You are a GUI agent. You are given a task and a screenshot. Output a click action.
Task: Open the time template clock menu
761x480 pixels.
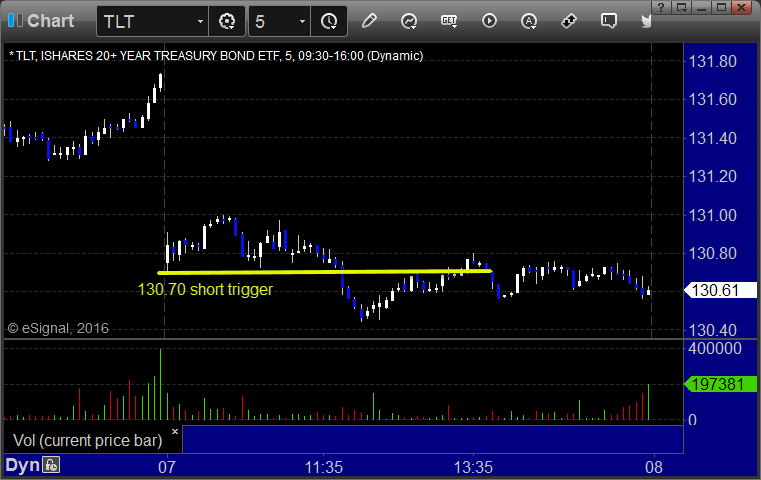[329, 21]
